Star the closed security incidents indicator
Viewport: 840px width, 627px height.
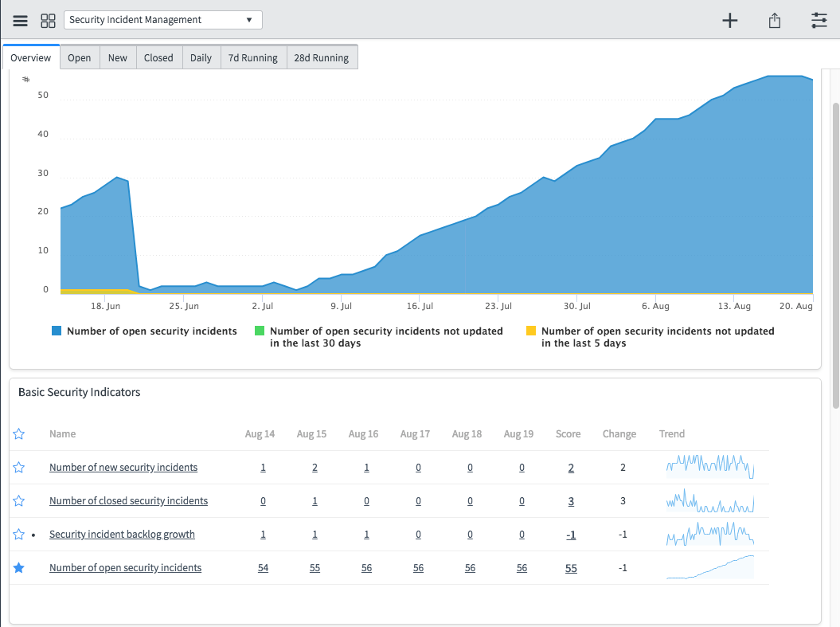[x=19, y=501]
